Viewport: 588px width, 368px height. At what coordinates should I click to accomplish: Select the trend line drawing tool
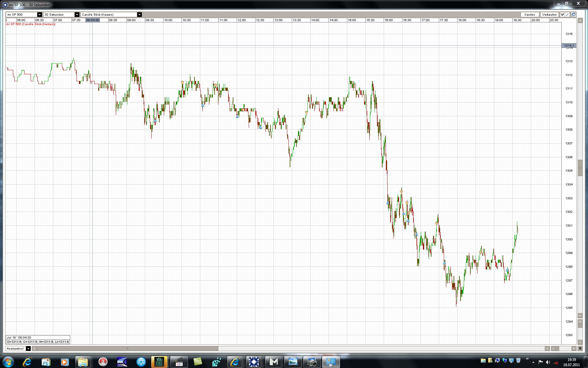pyautogui.click(x=568, y=14)
